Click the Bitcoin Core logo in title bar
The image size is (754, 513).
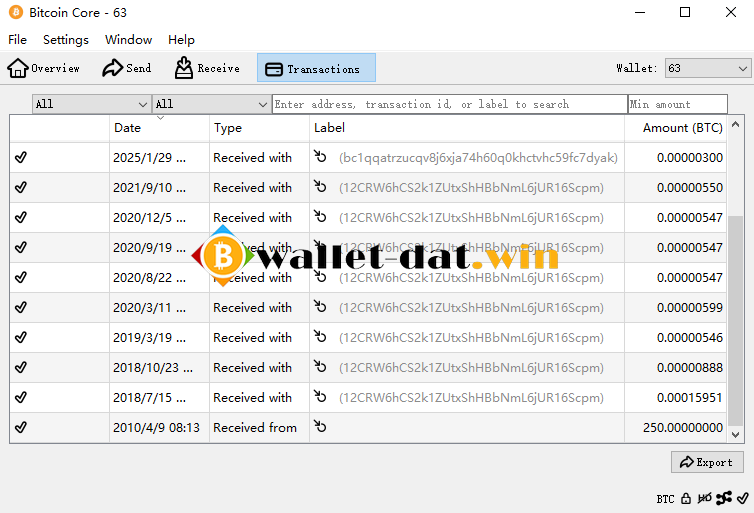point(15,12)
